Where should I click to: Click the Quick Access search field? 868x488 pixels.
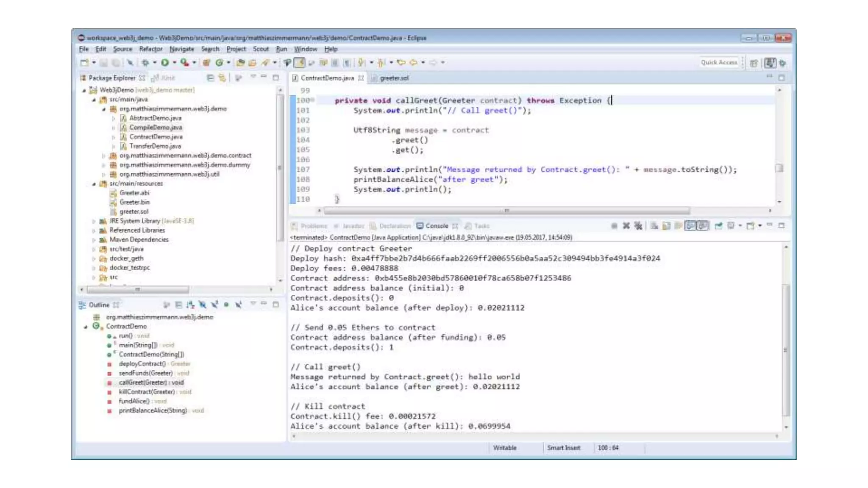(x=719, y=63)
